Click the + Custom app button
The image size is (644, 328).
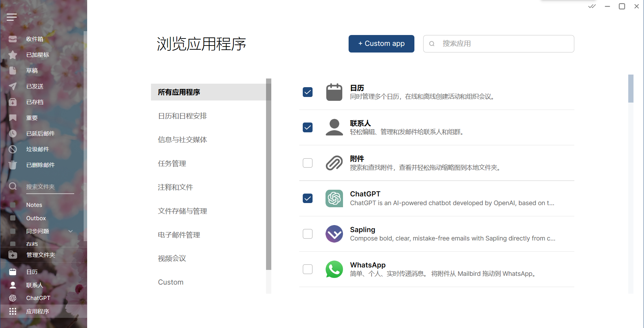coord(381,44)
